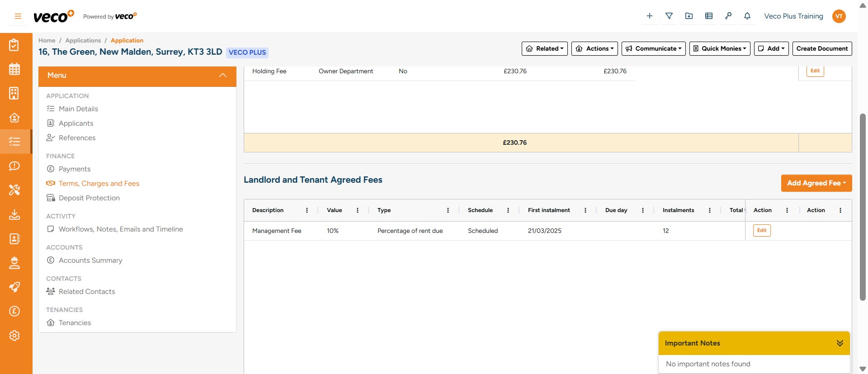
Task: Open the calendar icon in left sidebar
Action: coord(14,69)
